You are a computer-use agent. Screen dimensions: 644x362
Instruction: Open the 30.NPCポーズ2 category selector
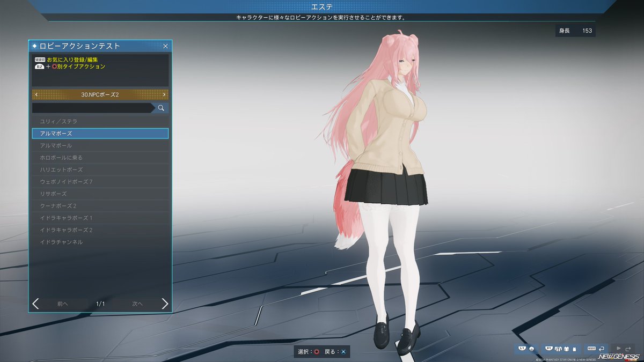100,94
